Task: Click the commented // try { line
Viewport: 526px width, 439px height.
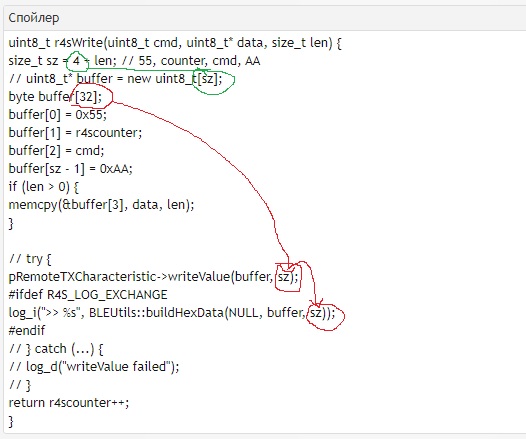Action: 30,259
